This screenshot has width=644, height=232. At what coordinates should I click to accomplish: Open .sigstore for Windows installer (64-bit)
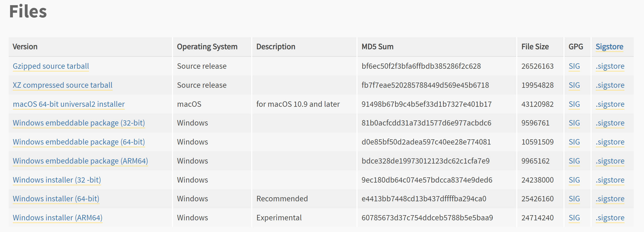pos(610,199)
